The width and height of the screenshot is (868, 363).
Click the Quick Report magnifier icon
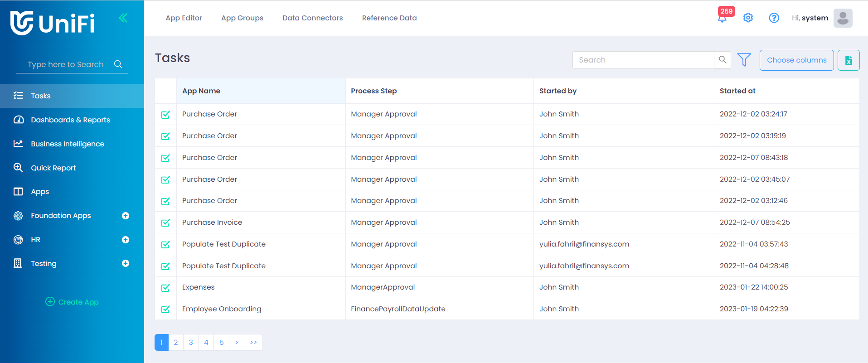point(18,167)
